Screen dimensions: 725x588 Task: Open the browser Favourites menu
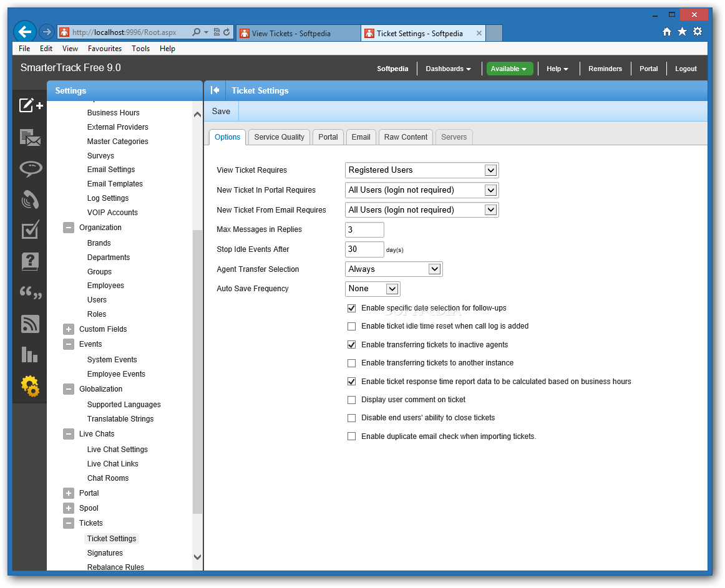[104, 49]
